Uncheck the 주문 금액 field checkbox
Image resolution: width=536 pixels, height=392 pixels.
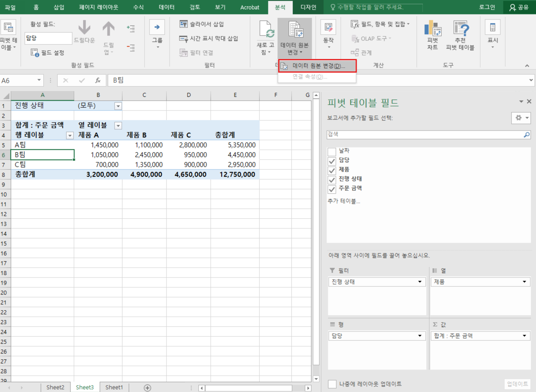(332, 189)
